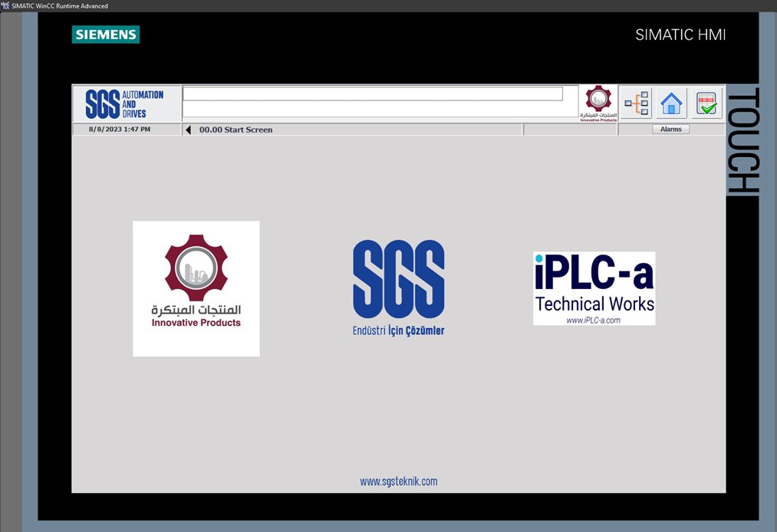Click the small Innovative Products header logo

598,103
